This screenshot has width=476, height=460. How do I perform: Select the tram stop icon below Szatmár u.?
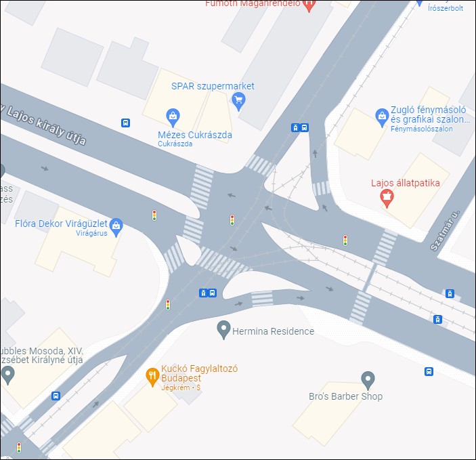pos(450,294)
